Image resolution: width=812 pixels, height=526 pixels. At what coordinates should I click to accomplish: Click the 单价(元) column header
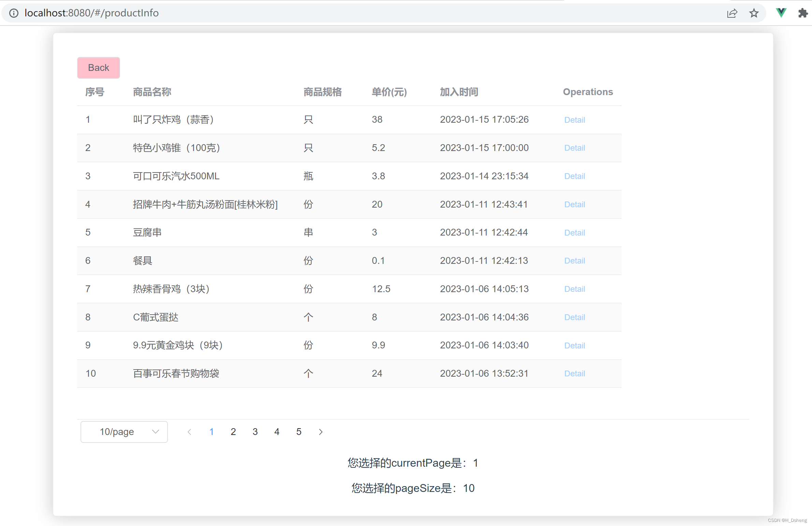(x=389, y=92)
